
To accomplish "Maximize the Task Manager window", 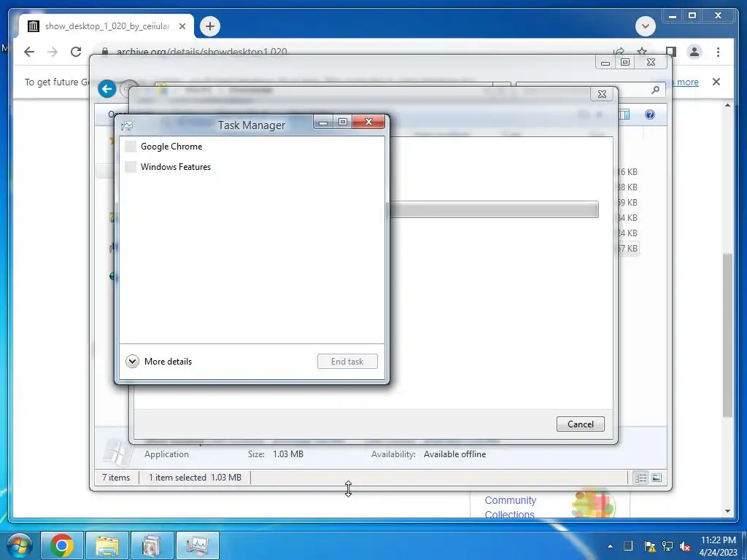I will [342, 122].
